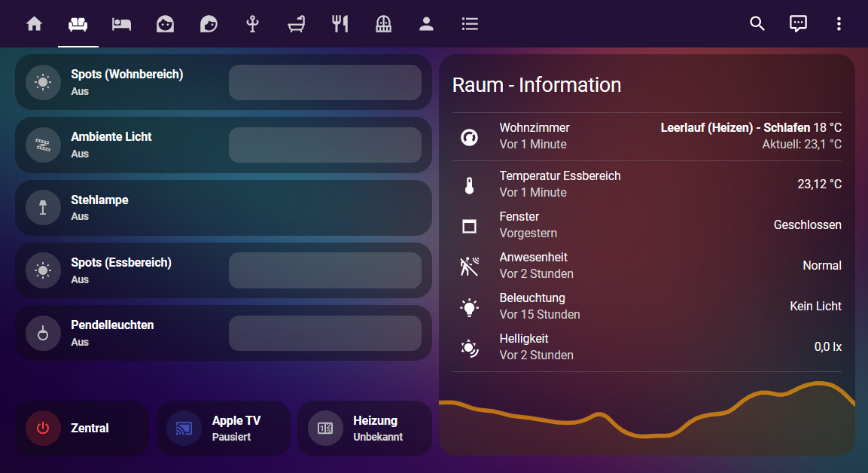The width and height of the screenshot is (868, 473).
Task: Open the list view tab icon
Action: click(x=470, y=24)
